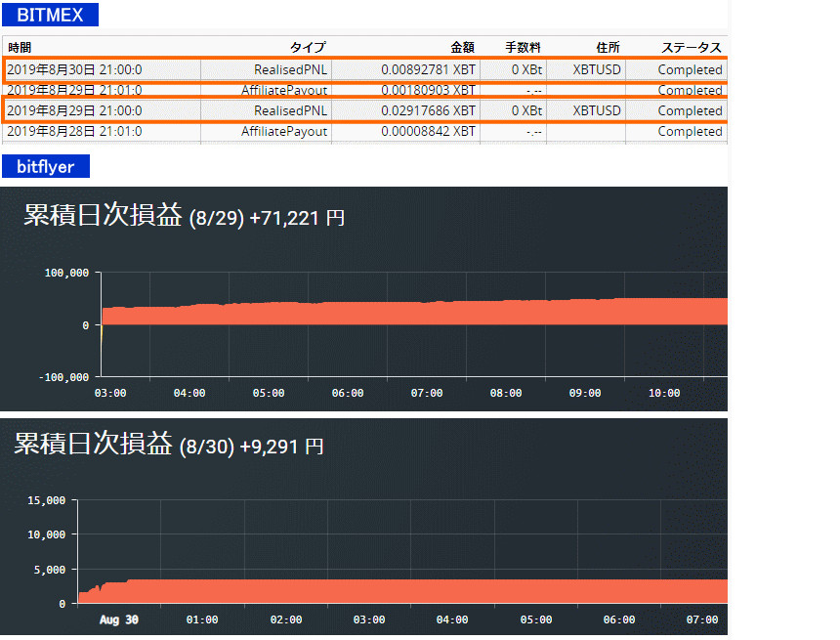The image size is (840, 640).
Task: Select the blue bitflyer label
Action: 45,167
